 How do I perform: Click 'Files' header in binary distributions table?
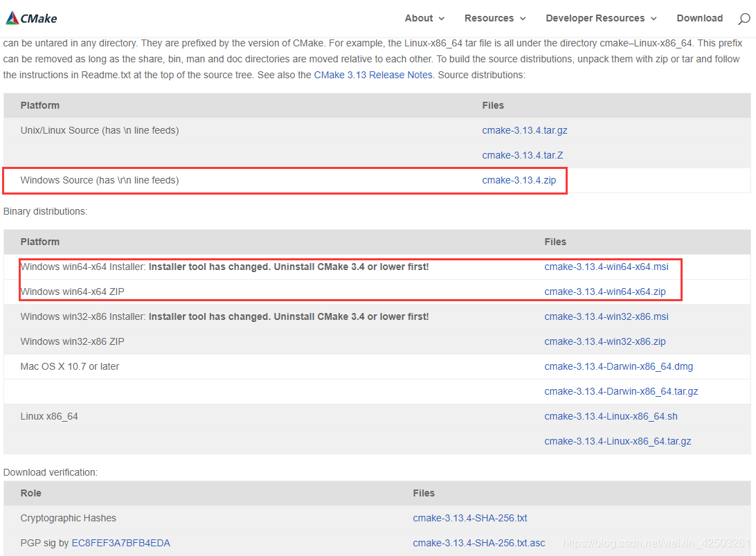coord(555,242)
